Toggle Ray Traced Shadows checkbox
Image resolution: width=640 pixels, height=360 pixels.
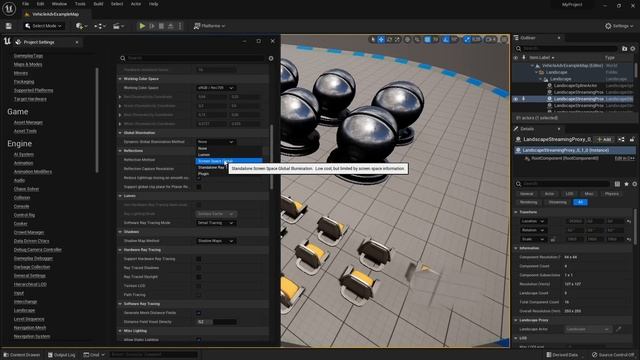coord(199,268)
